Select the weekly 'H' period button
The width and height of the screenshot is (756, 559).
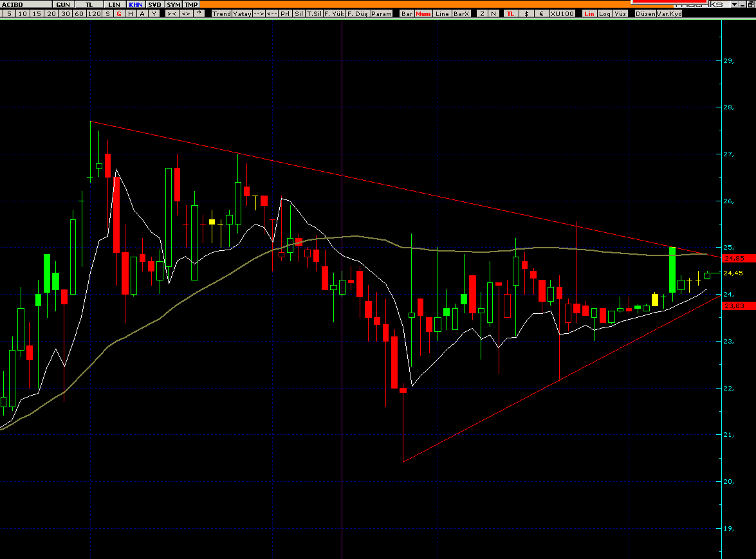[131, 14]
